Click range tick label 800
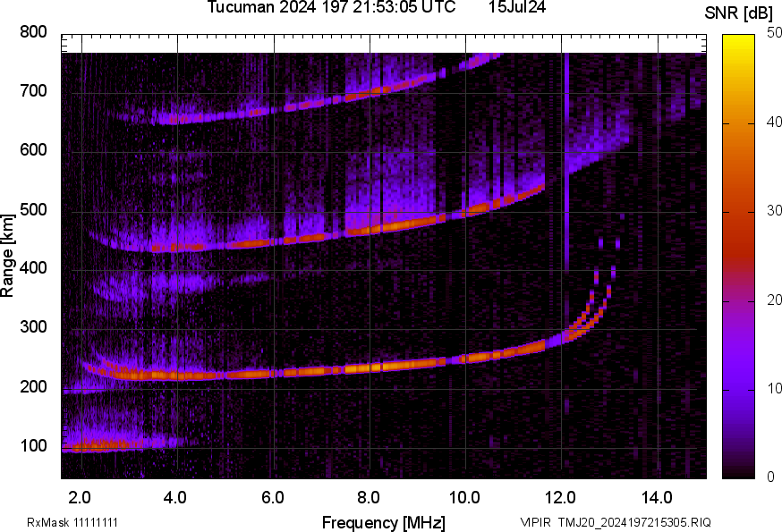The height and width of the screenshot is (532, 782). click(33, 32)
